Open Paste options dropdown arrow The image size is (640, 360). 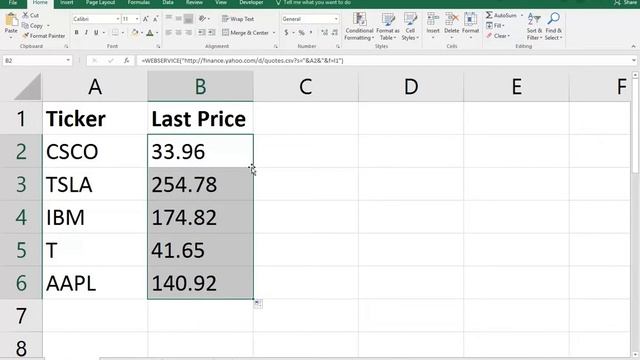coord(11,37)
